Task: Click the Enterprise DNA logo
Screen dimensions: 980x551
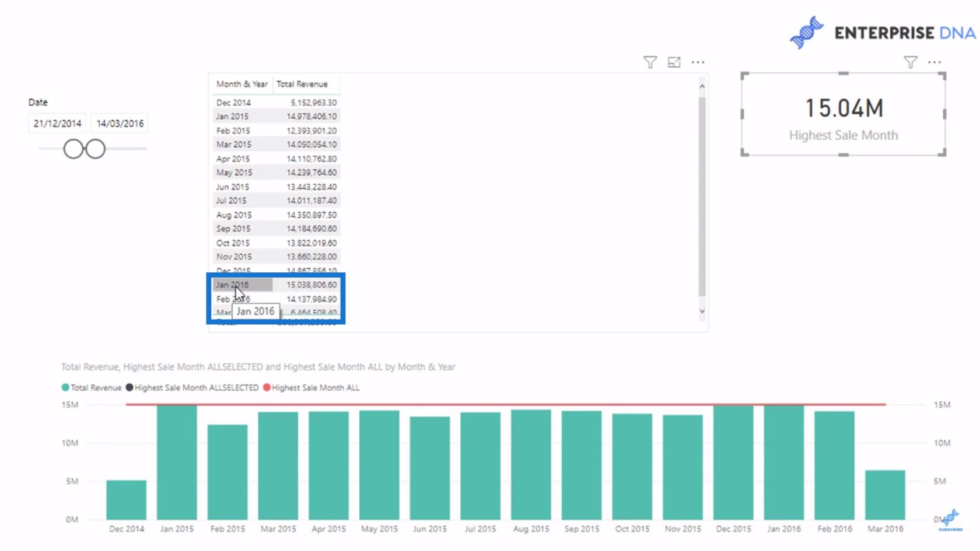Action: [x=883, y=33]
